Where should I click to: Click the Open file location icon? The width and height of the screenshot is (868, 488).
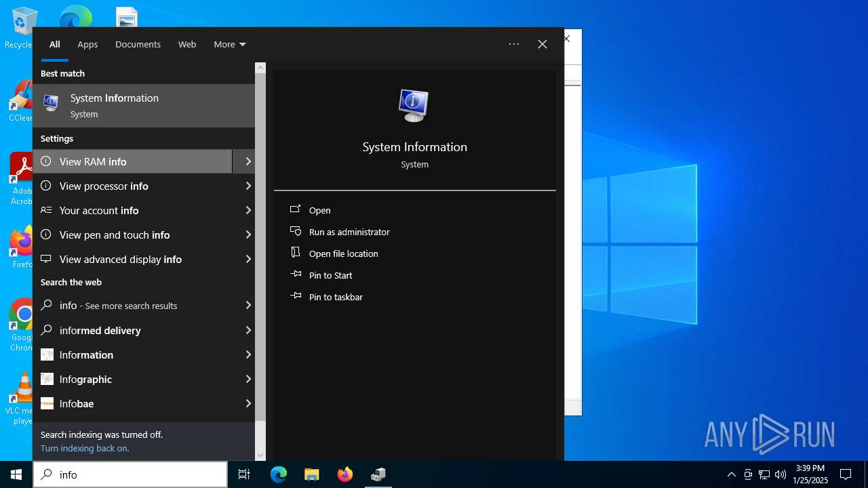click(x=296, y=253)
